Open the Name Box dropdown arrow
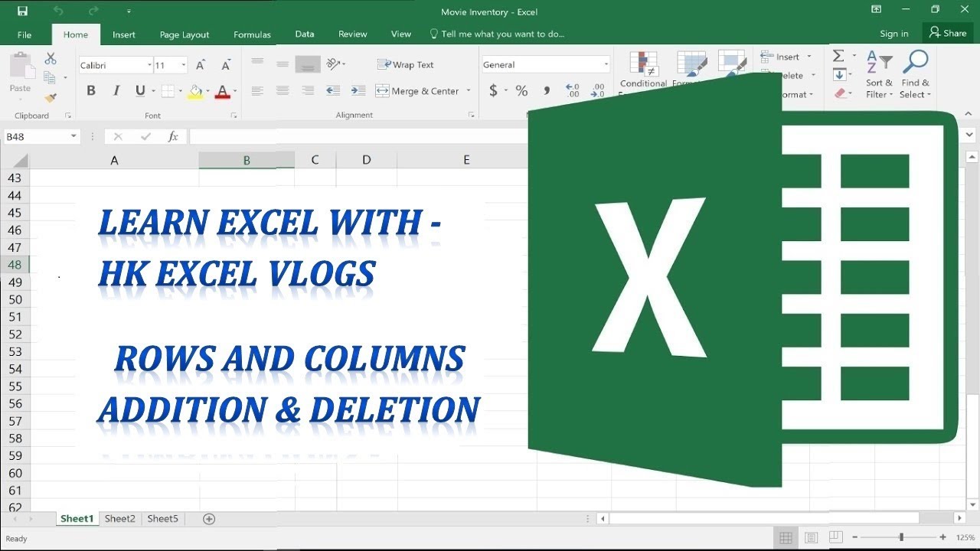 [73, 136]
